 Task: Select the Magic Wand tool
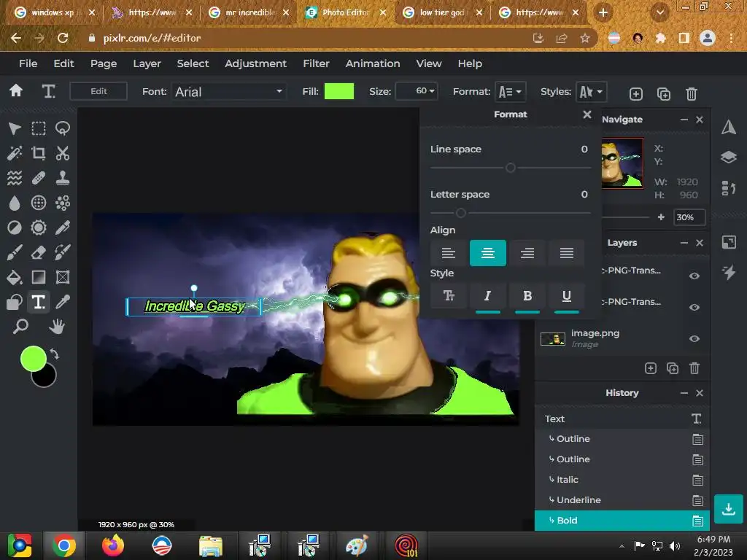pos(15,153)
